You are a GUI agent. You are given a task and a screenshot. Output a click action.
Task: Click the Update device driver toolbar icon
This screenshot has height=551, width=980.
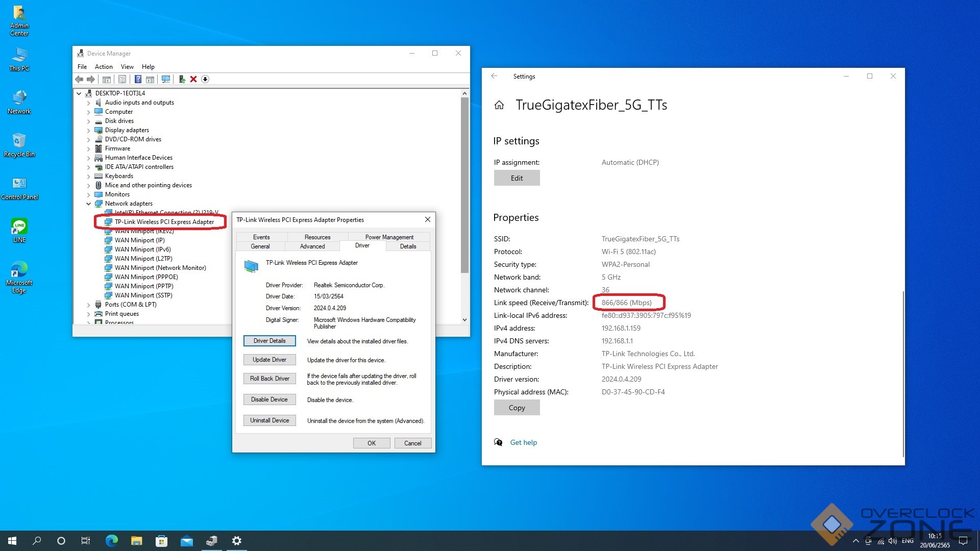coord(181,79)
